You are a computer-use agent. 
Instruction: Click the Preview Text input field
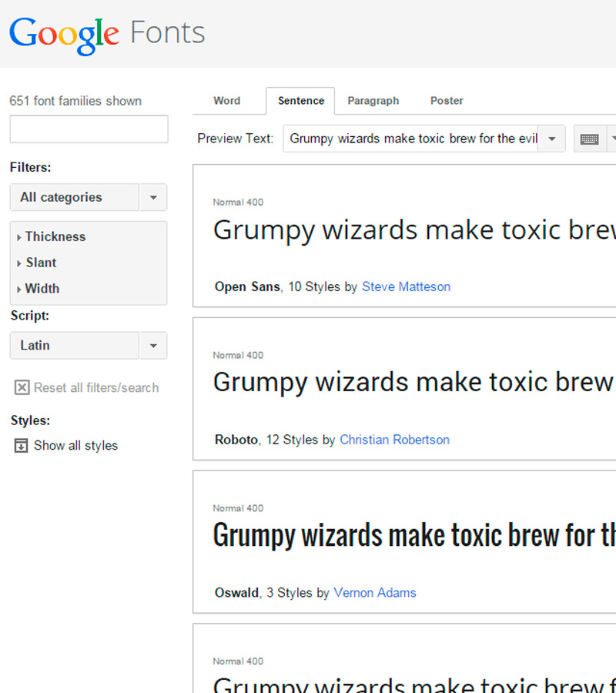pyautogui.click(x=412, y=139)
